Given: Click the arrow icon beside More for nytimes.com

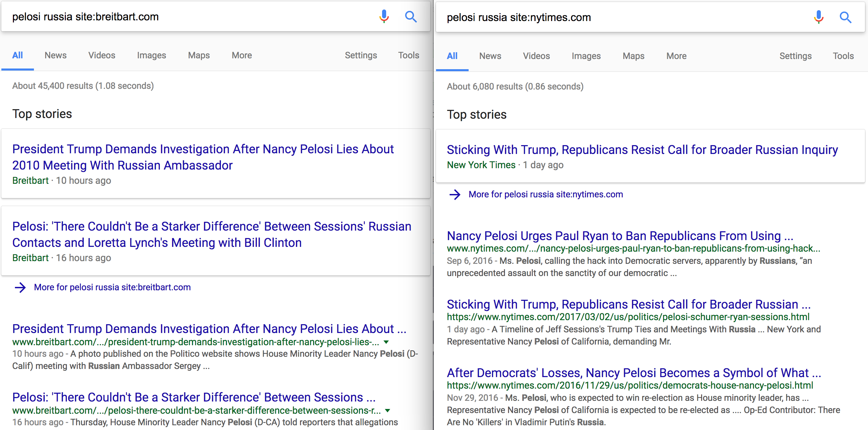Looking at the screenshot, I should [455, 194].
